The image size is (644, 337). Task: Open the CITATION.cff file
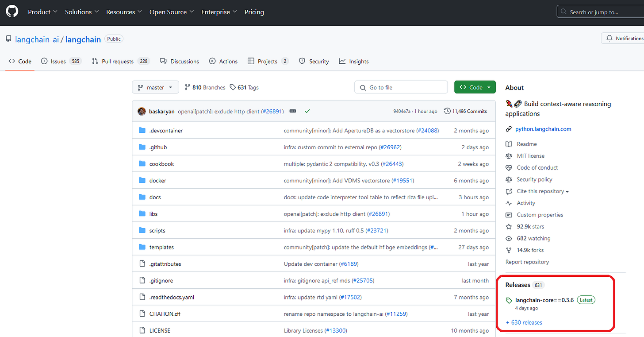click(165, 314)
